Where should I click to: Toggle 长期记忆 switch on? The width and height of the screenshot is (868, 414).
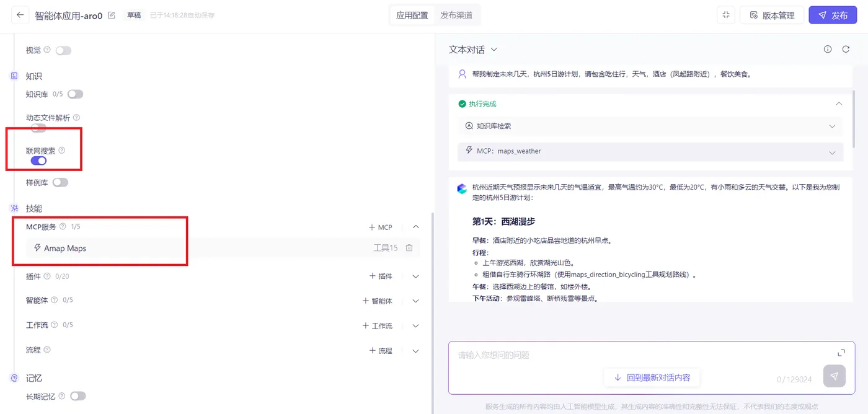[77, 396]
